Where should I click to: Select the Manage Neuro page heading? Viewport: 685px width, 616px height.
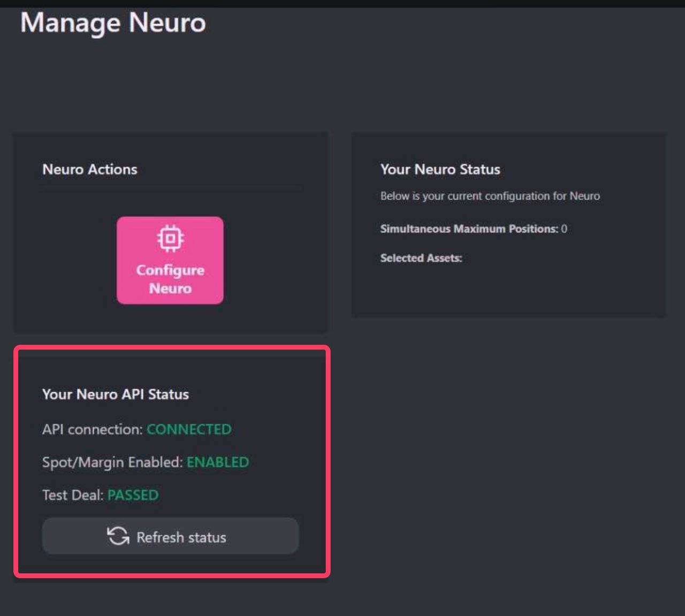click(113, 23)
